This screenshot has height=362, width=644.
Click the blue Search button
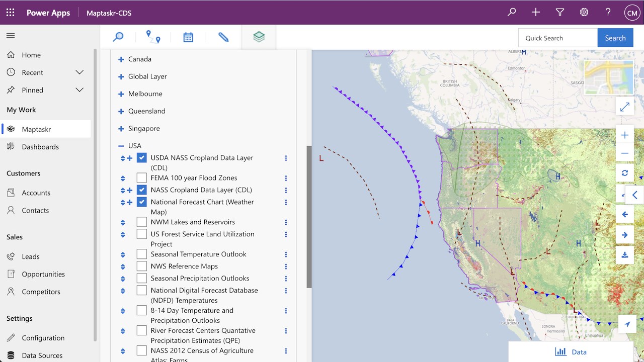[x=615, y=38]
